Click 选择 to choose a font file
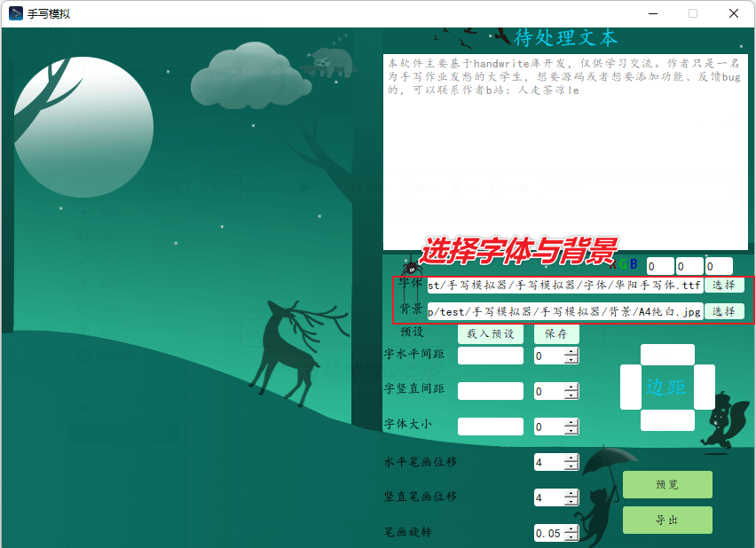The image size is (756, 548). tap(724, 285)
